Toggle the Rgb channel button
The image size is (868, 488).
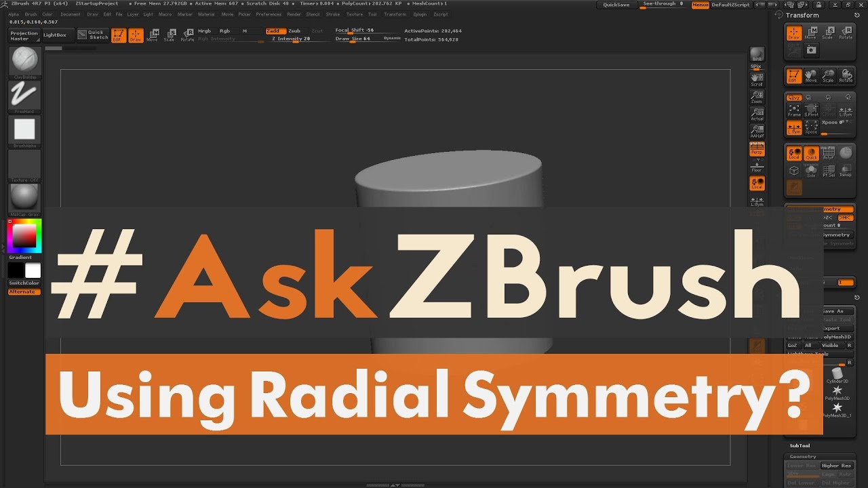click(224, 31)
